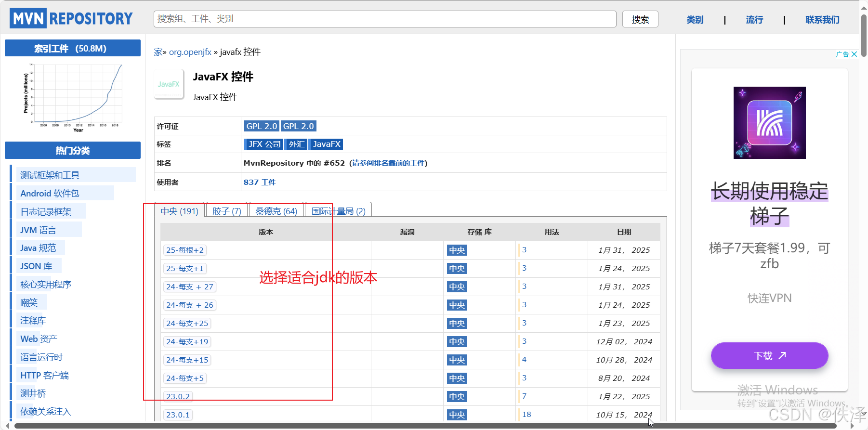Open the 测井桥 category
Image resolution: width=868 pixels, height=430 pixels.
pyautogui.click(x=33, y=393)
